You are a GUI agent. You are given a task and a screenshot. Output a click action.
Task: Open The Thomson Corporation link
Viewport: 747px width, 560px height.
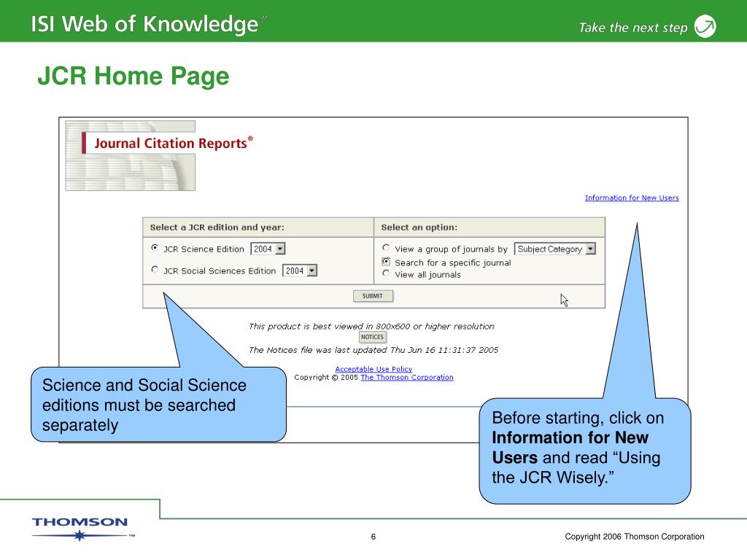407,377
